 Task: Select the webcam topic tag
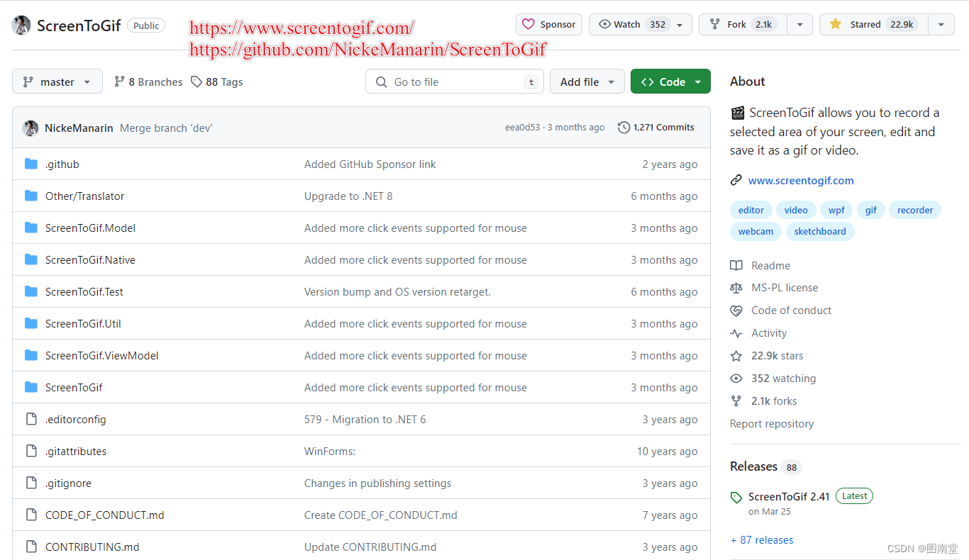(x=755, y=231)
